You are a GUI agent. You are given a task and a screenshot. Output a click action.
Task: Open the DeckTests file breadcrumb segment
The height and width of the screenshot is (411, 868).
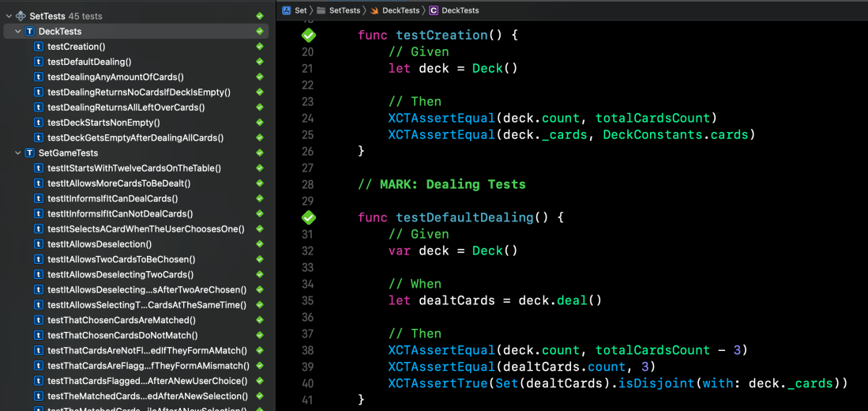tap(400, 10)
